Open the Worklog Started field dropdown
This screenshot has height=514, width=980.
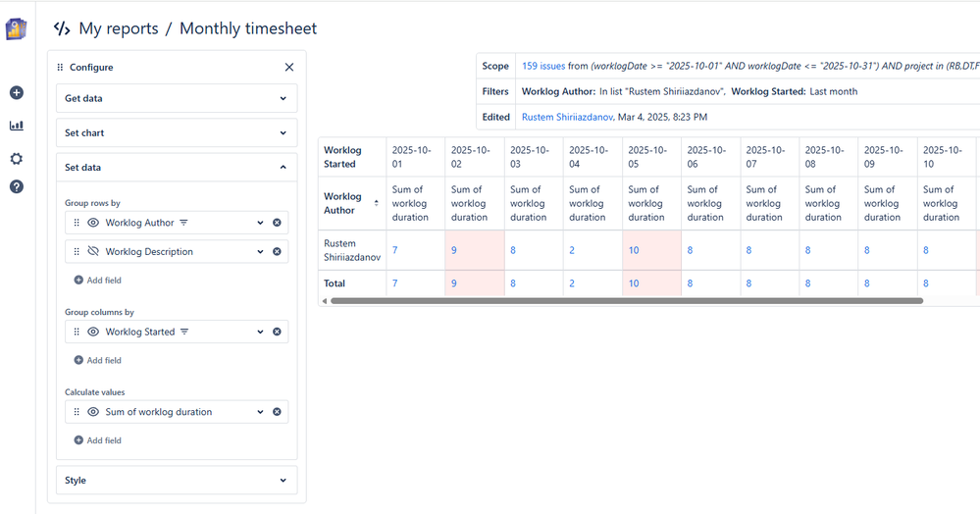pyautogui.click(x=260, y=332)
